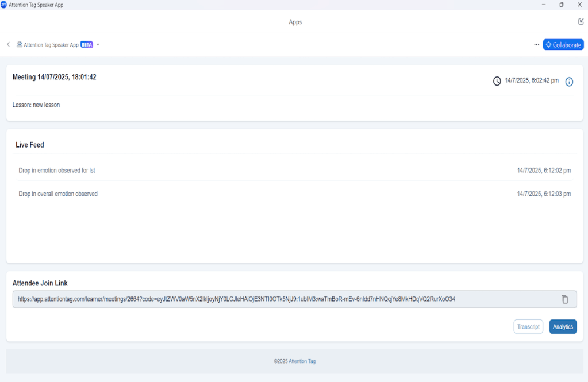Minimize the Attention Tag Speaker App window
The image size is (588, 382).
pos(544,5)
